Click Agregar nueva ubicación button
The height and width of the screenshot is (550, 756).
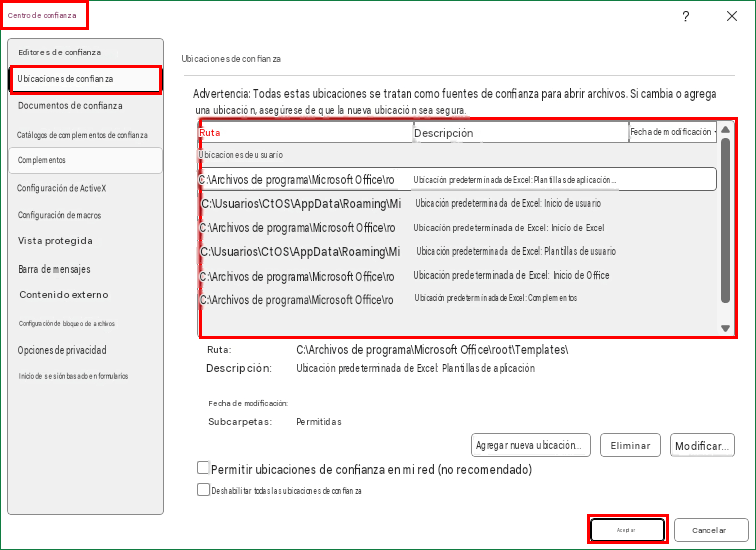[530, 445]
